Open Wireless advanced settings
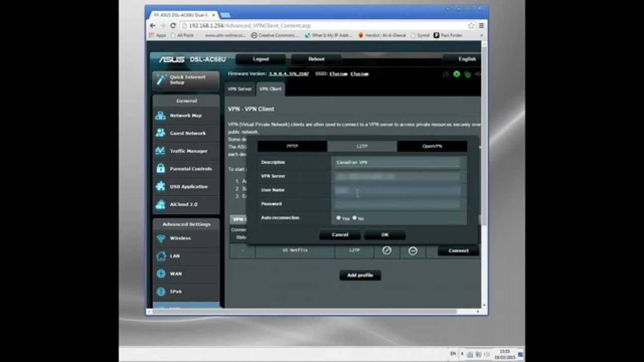The height and width of the screenshot is (362, 644). click(x=186, y=238)
